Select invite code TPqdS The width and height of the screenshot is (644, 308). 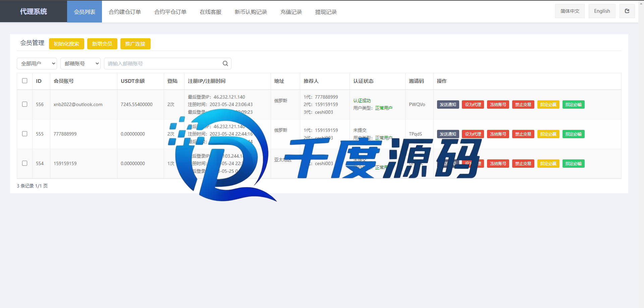pyautogui.click(x=415, y=134)
